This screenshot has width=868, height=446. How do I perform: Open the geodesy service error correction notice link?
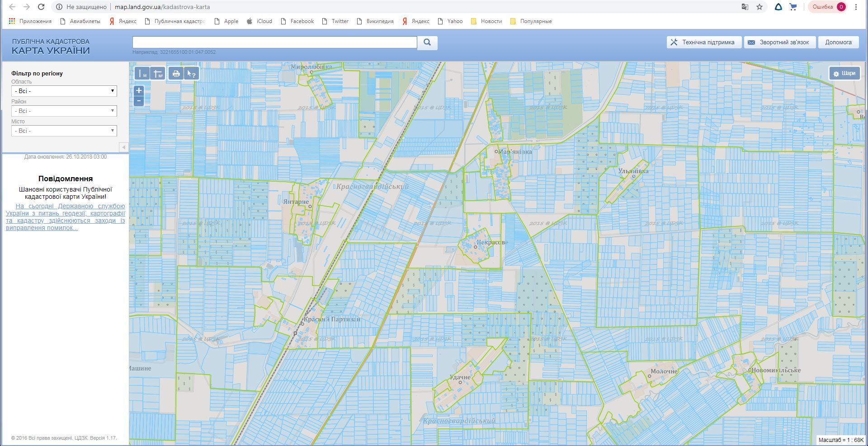pos(65,217)
